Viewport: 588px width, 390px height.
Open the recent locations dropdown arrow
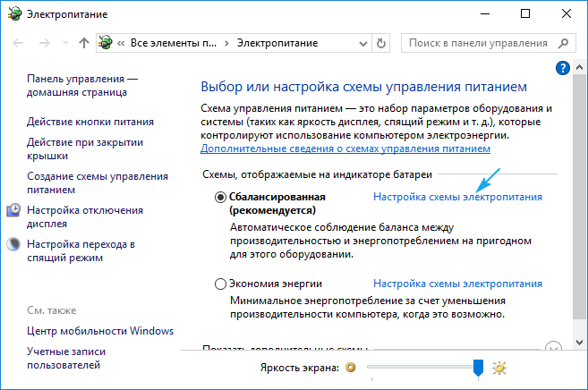pyautogui.click(x=64, y=43)
